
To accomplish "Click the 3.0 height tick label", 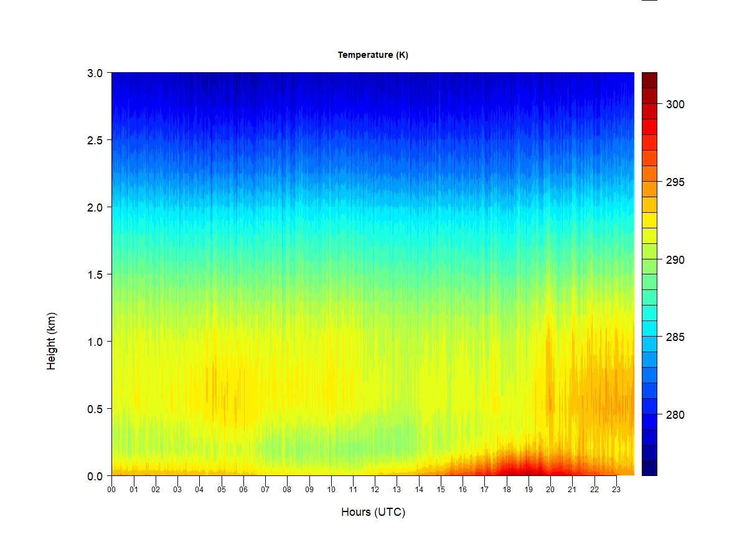I will pyautogui.click(x=95, y=73).
